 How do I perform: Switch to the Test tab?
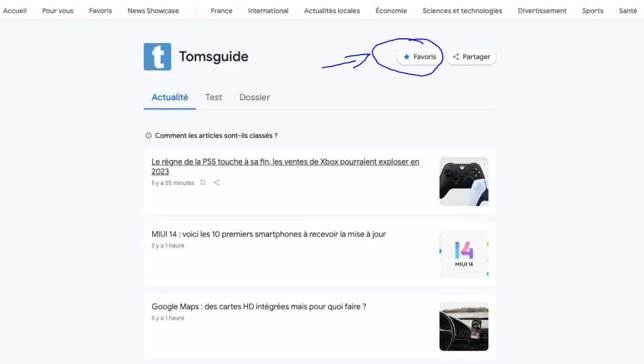tap(214, 98)
